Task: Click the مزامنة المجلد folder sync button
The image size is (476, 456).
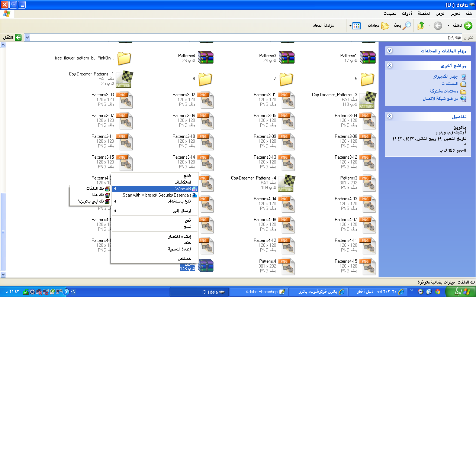Action: coord(323,26)
